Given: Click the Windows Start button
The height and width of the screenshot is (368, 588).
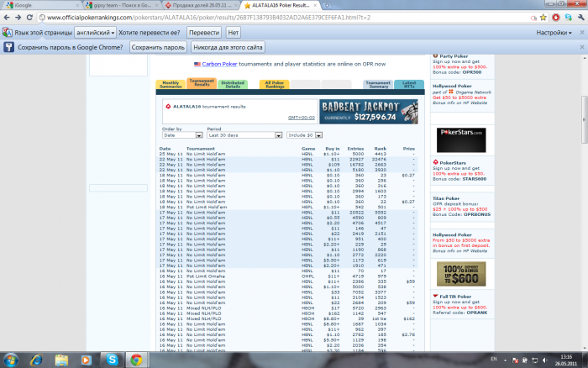Looking at the screenshot, I should pyautogui.click(x=10, y=360).
